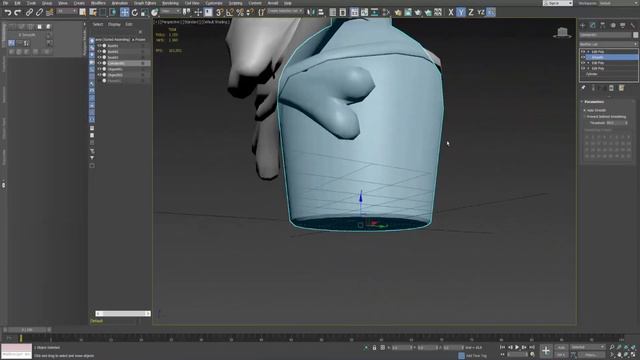Restrict transform to Y axis
This screenshot has height=360, width=640.
coord(461,13)
